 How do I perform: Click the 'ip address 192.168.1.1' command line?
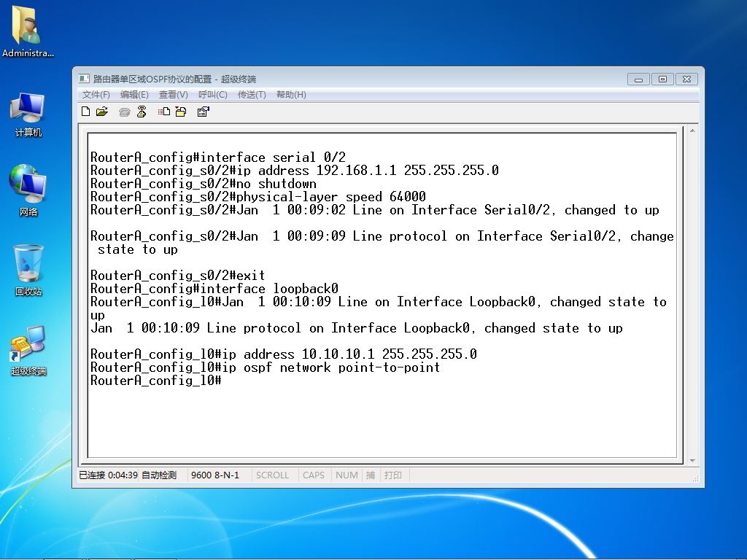(295, 170)
